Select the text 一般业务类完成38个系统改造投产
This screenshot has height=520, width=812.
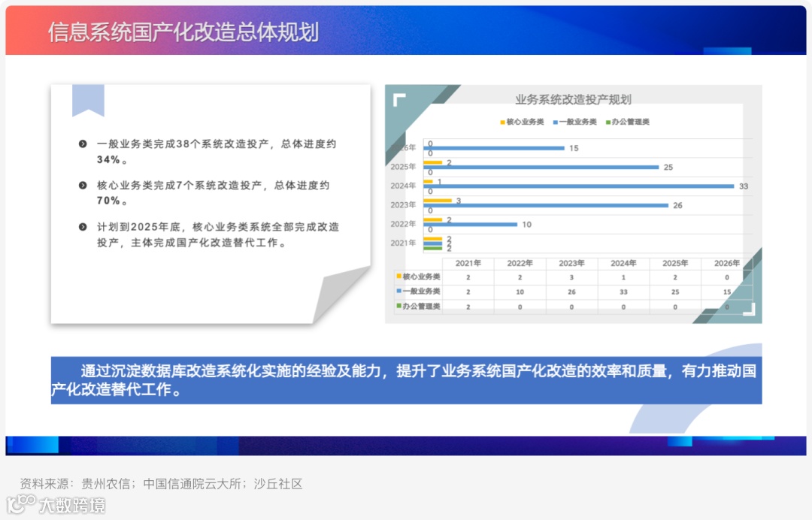point(183,144)
